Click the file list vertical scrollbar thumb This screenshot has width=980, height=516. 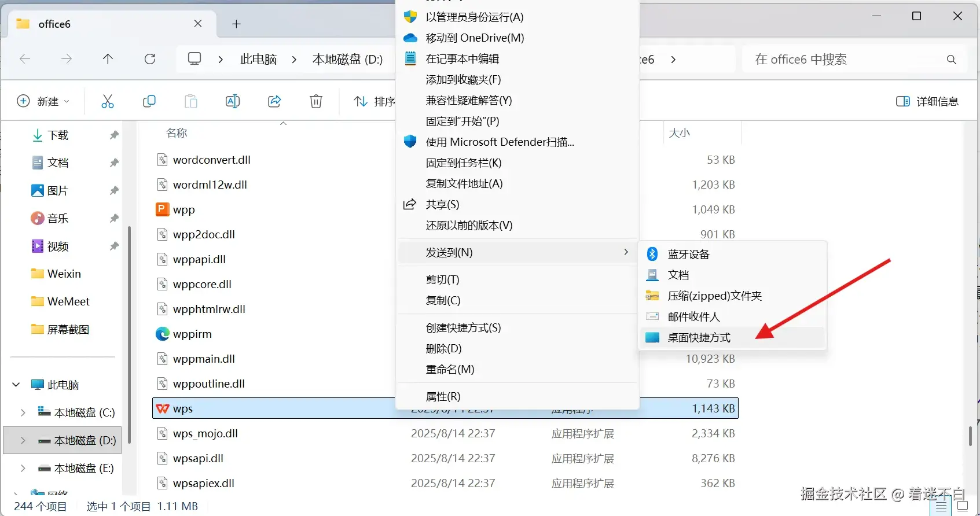970,436
